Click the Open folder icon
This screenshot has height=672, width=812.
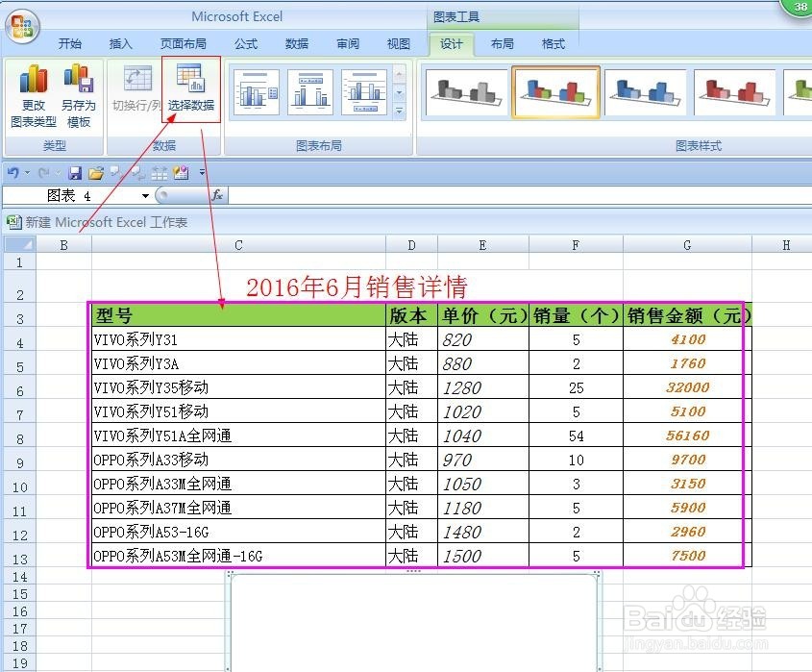click(x=96, y=172)
